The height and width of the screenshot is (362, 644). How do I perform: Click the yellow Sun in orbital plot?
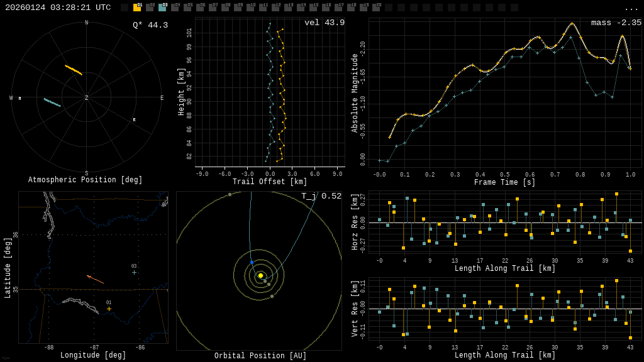[260, 275]
